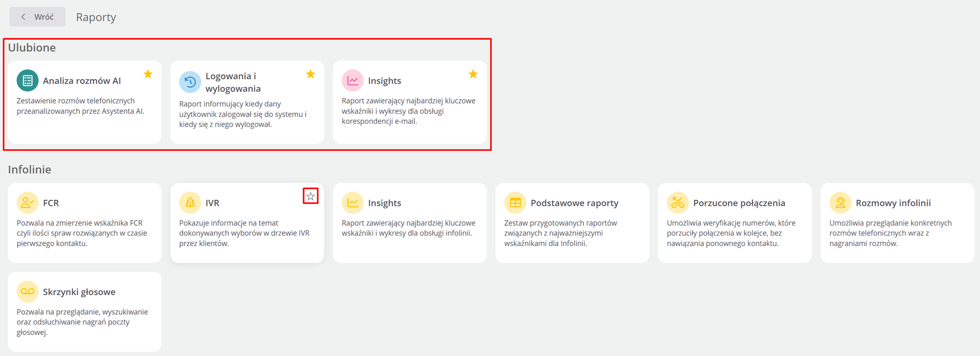Remove Logowania i wylogowania from favorites star

point(310,74)
